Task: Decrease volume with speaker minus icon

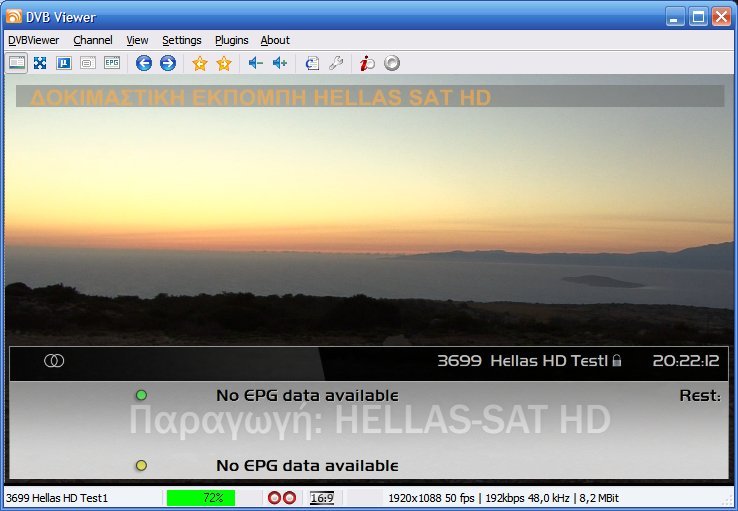Action: click(256, 63)
